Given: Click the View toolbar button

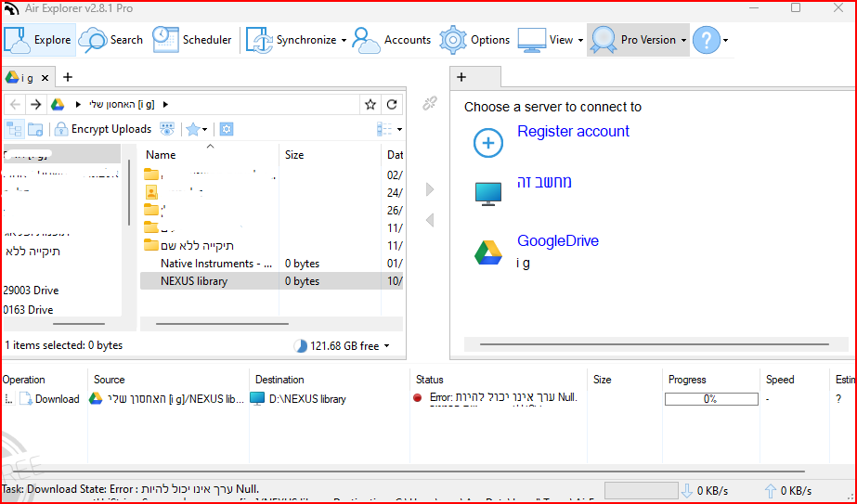Looking at the screenshot, I should click(545, 40).
